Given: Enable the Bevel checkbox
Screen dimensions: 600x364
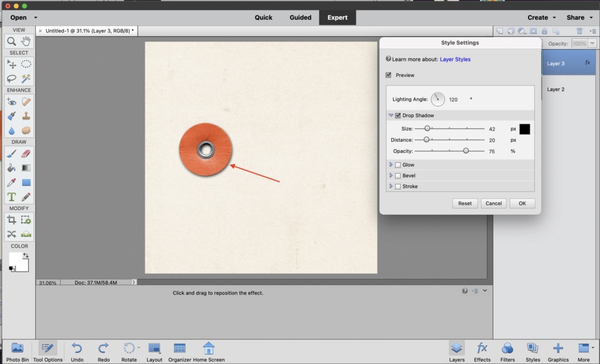Looking at the screenshot, I should click(x=398, y=176).
